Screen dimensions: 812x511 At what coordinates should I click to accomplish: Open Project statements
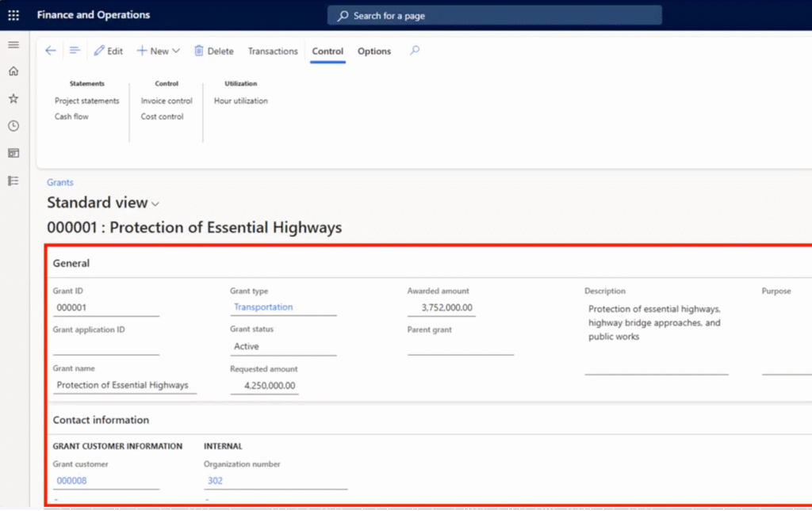coord(87,101)
